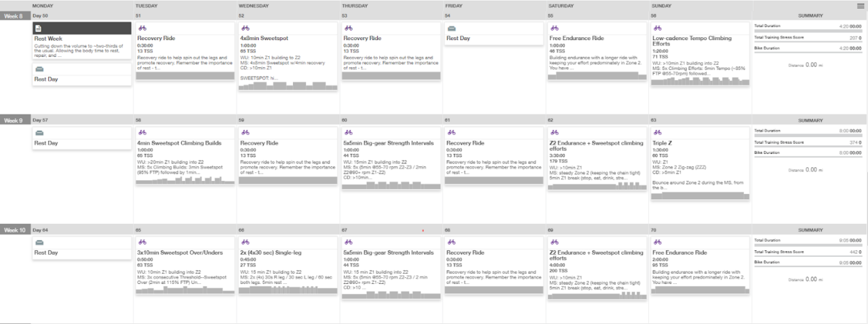The width and height of the screenshot is (868, 324).
Task: Click bed icon on Day 57 Rest Day
Action: (x=39, y=132)
